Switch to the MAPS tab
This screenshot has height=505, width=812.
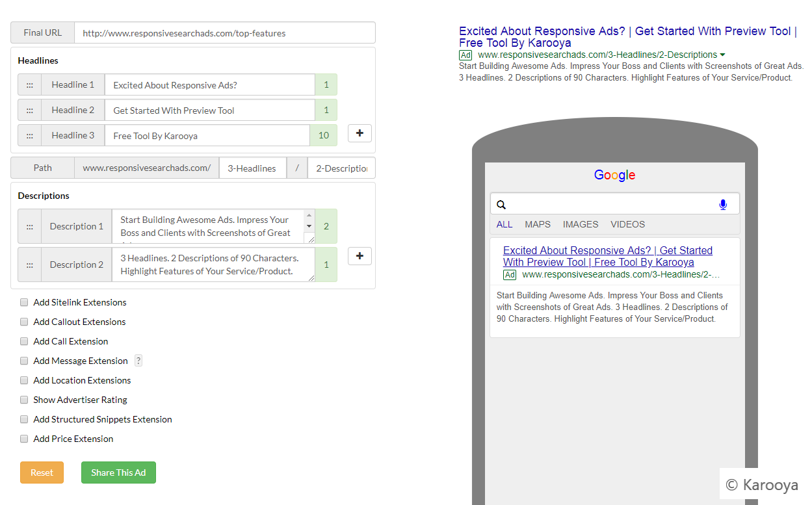tap(537, 224)
